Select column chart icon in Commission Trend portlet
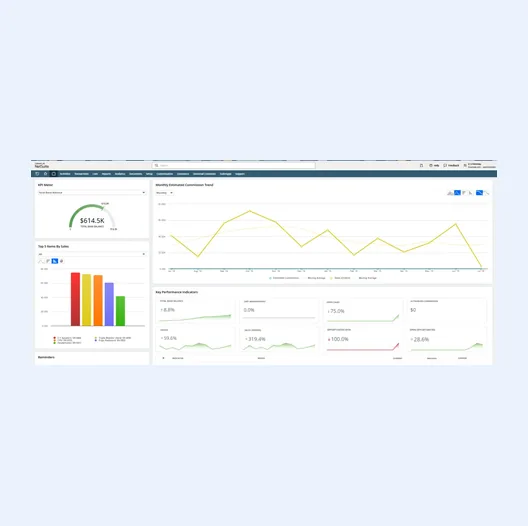528x526 pixels. [x=470, y=193]
